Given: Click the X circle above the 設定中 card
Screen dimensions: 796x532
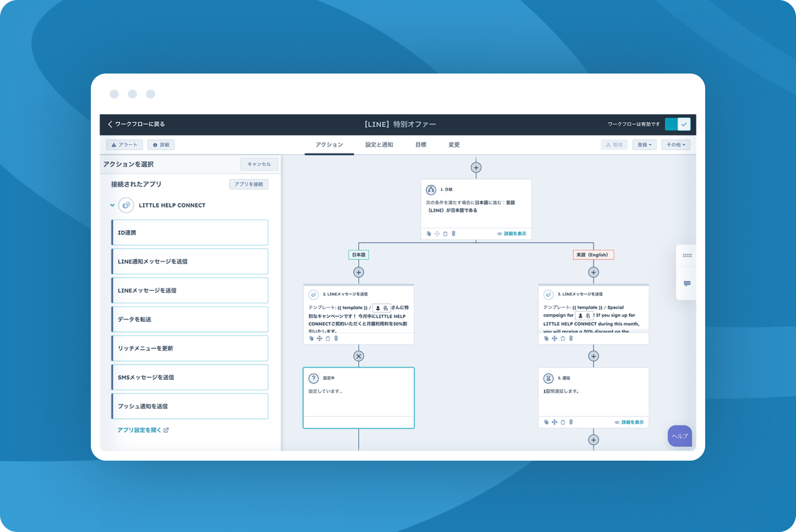Looking at the screenshot, I should [x=359, y=356].
